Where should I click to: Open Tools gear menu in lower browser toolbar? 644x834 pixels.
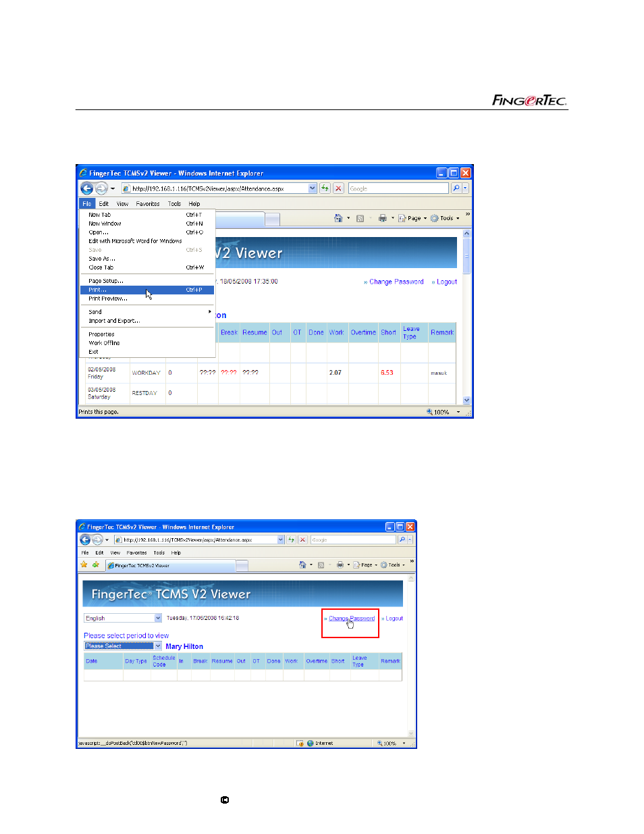[392, 565]
